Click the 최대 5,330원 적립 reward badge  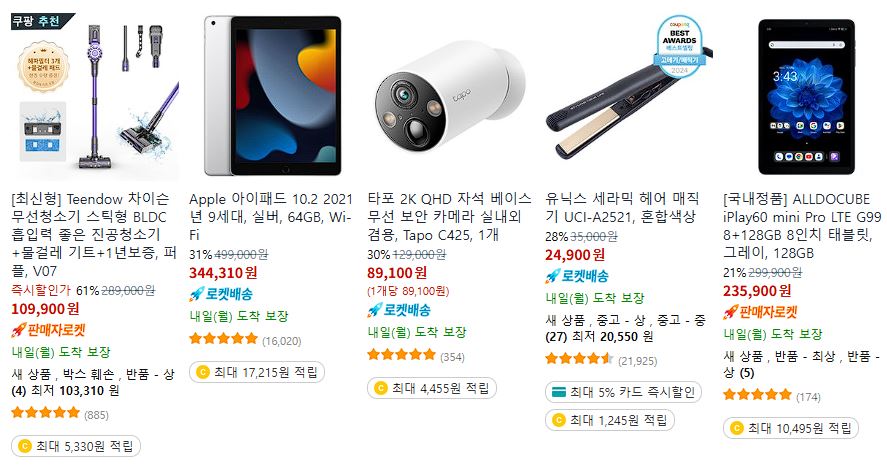[x=76, y=446]
